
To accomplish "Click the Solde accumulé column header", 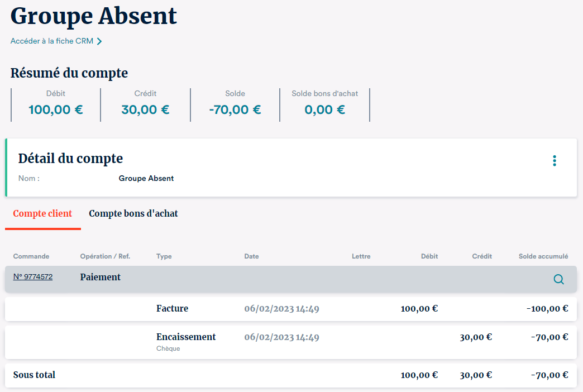I will click(x=543, y=256).
